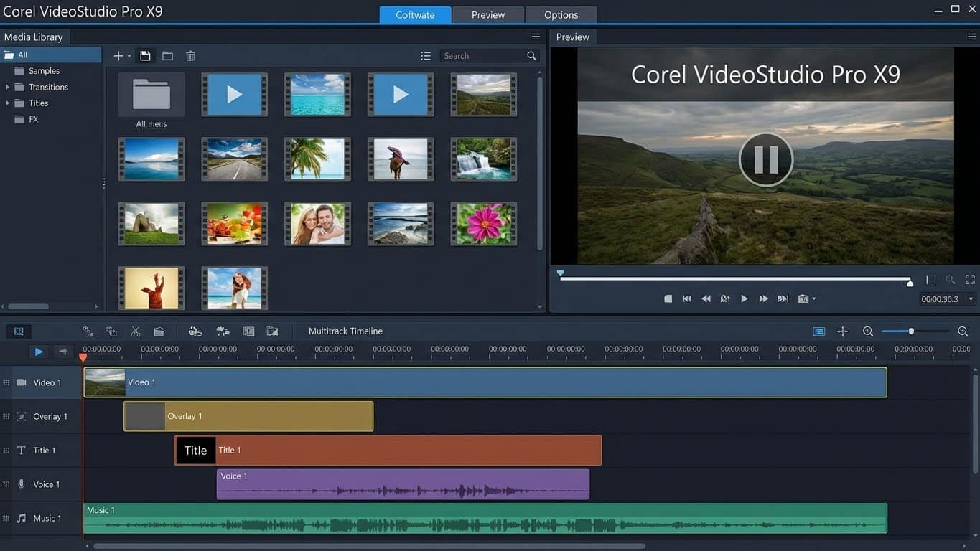Open the Add new folder icon in Media Library
Viewport: 980px width, 551px height.
click(167, 55)
